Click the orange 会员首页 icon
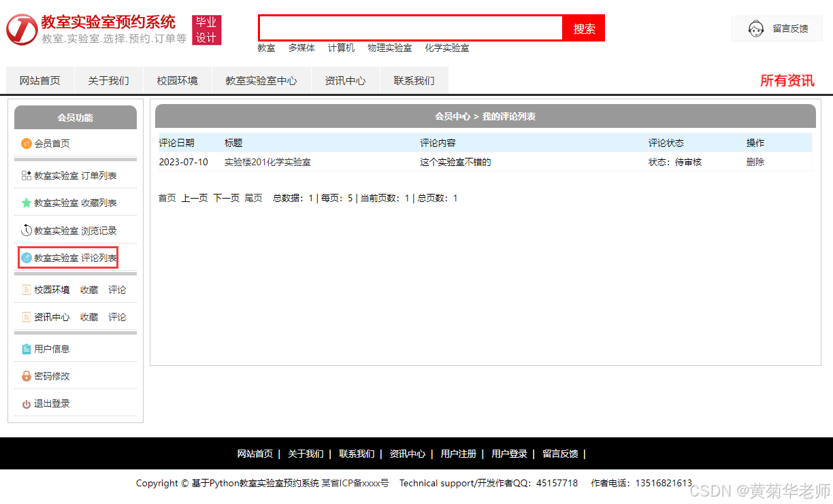833x504 pixels. click(x=27, y=144)
